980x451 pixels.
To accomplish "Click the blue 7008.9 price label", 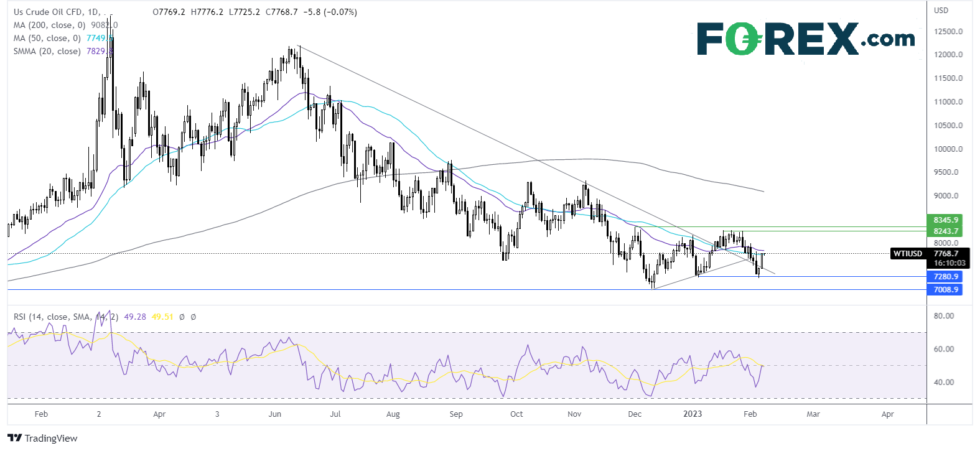I will [x=945, y=289].
